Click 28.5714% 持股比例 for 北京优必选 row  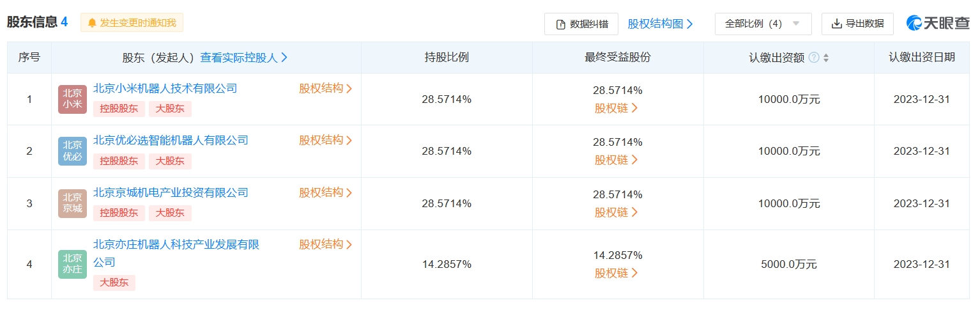447,152
